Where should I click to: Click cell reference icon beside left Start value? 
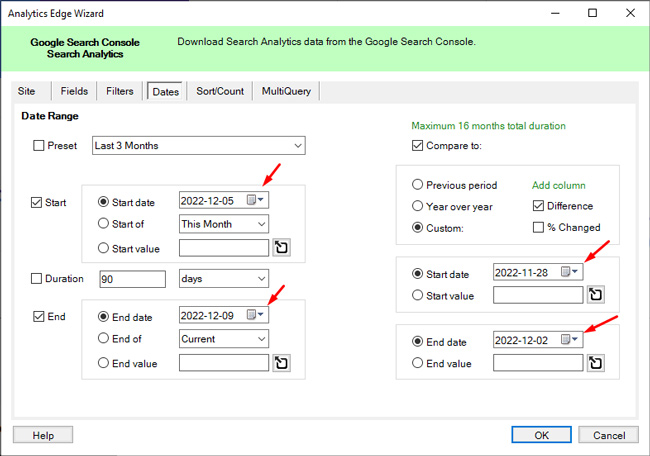(281, 248)
